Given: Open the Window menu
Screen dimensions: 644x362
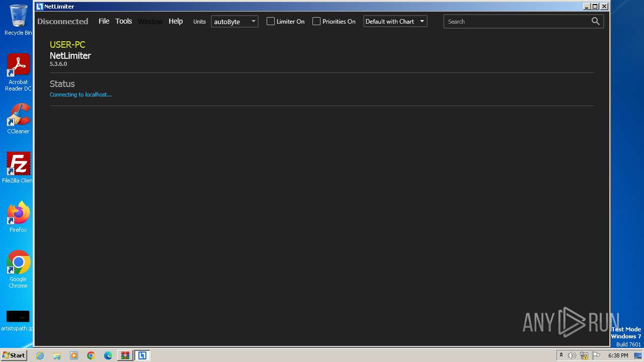Looking at the screenshot, I should click(x=150, y=21).
